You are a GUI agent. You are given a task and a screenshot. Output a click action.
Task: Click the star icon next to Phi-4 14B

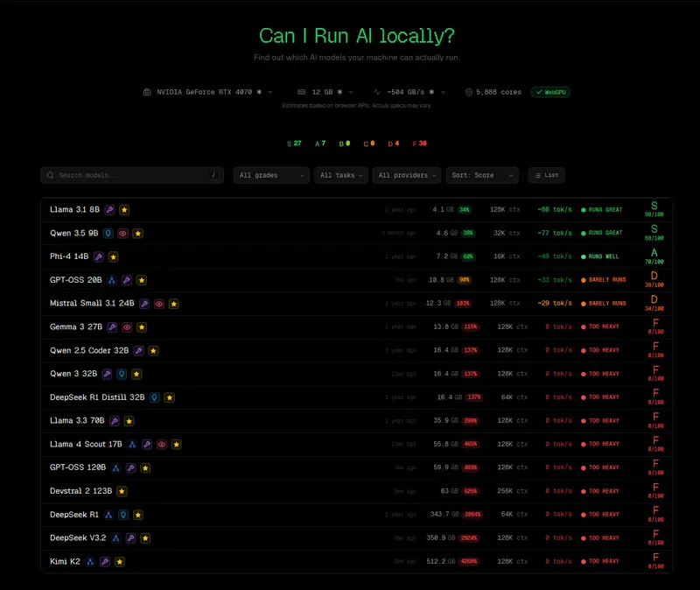(x=113, y=256)
